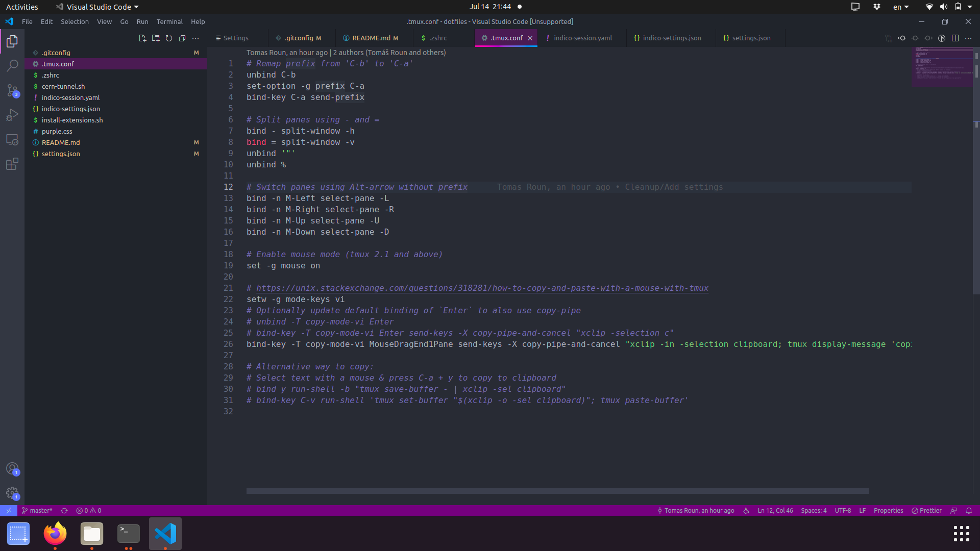
Task: Open the 'en' keyboard layout dropdown
Action: (x=900, y=7)
